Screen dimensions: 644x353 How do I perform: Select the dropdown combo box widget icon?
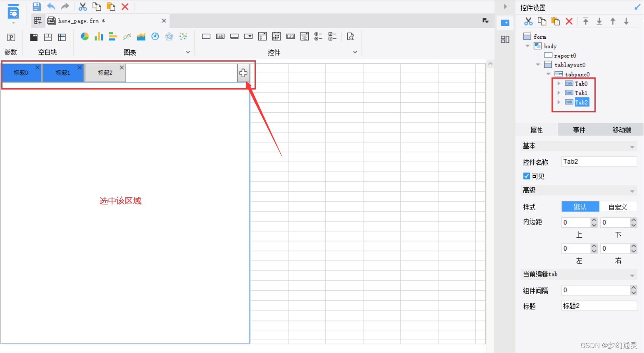point(249,37)
